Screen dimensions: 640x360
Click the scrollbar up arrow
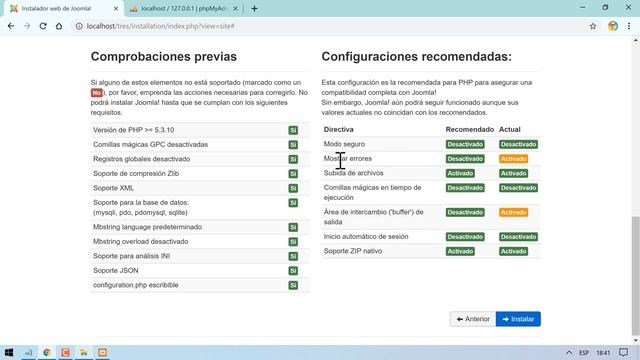636,40
